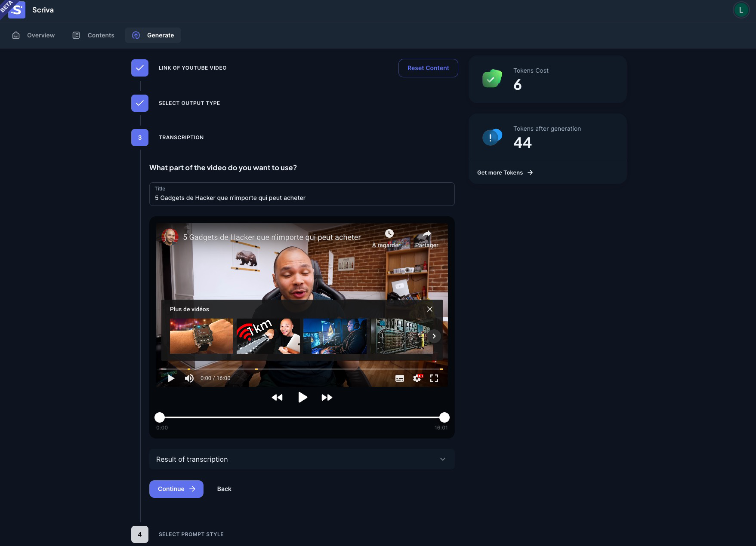Show next videos in Plus de vidéos

click(x=434, y=336)
